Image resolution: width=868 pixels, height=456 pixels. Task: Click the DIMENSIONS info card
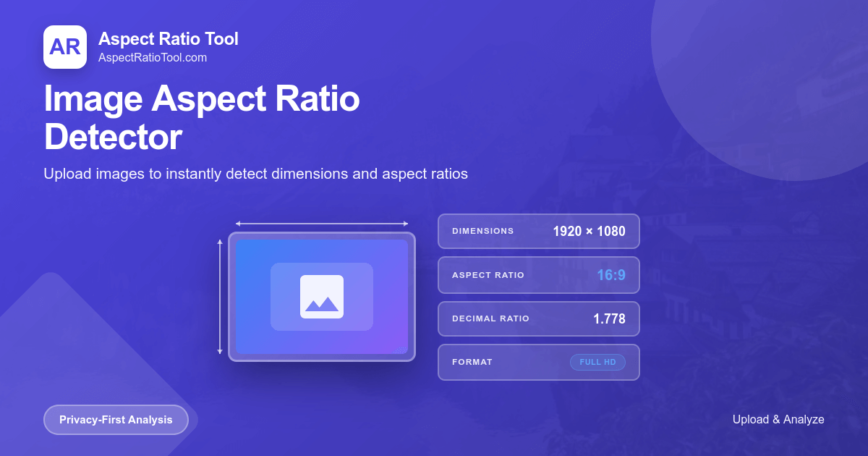pyautogui.click(x=538, y=231)
